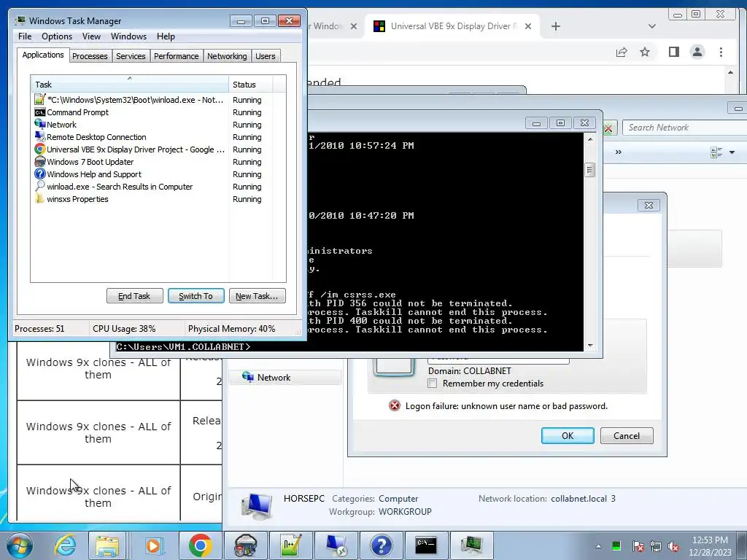Screen dimensions: 747x560
Task: Sort applications by the Status column header
Action: tap(250, 85)
